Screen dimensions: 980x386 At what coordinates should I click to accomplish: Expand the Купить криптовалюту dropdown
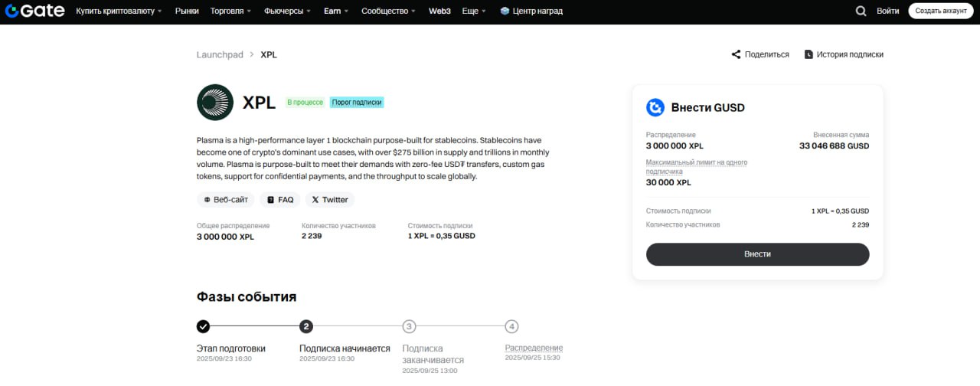[119, 11]
